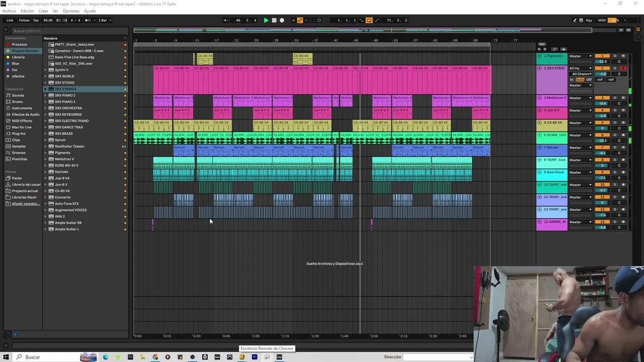The height and width of the screenshot is (362, 644).
Task: Expand the SRX STRINGS plugin entry
Action: 45,89
